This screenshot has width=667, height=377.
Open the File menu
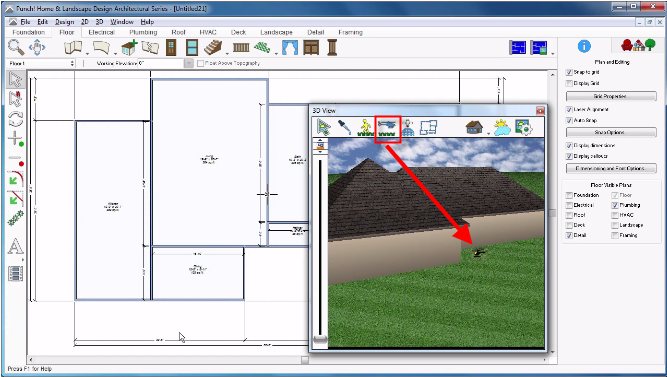point(25,22)
